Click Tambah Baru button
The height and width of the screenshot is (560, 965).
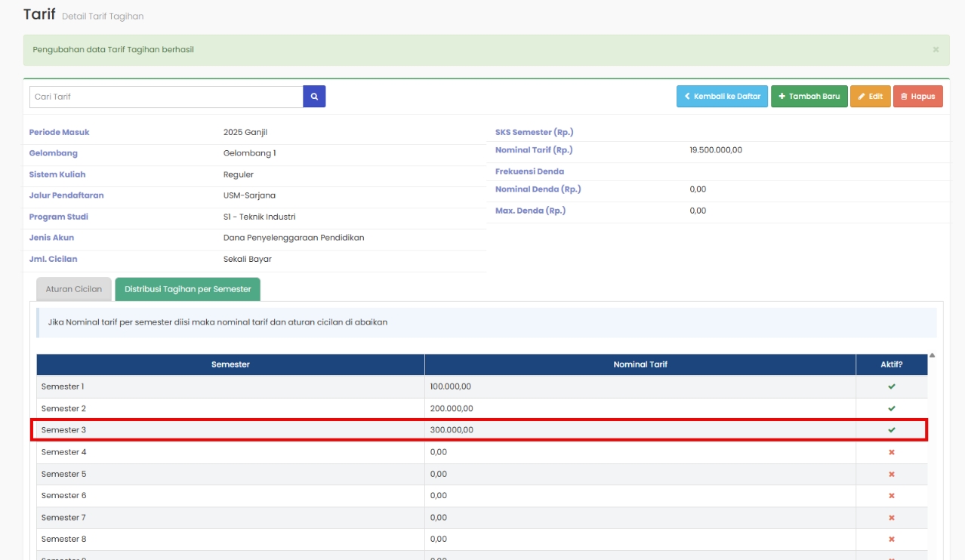[x=809, y=97]
